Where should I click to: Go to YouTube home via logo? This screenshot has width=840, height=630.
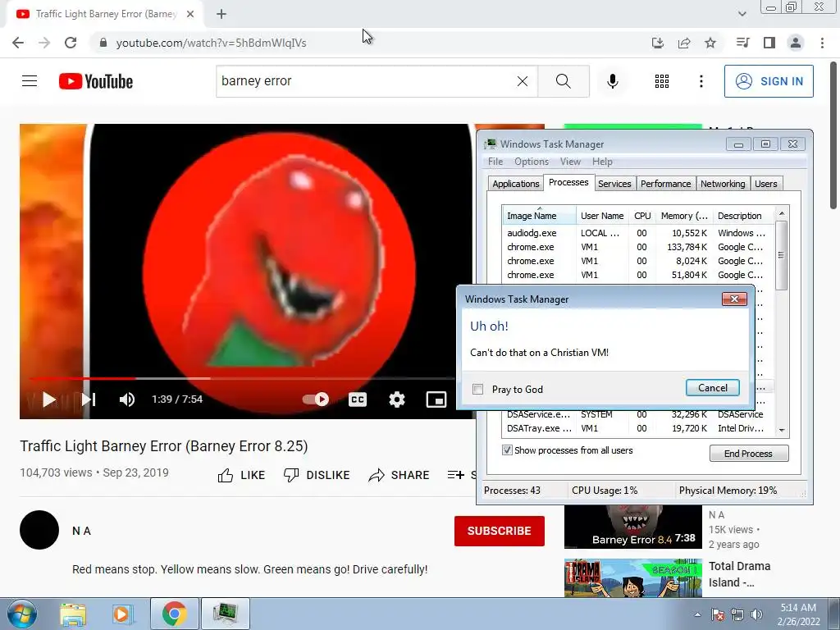click(x=96, y=81)
